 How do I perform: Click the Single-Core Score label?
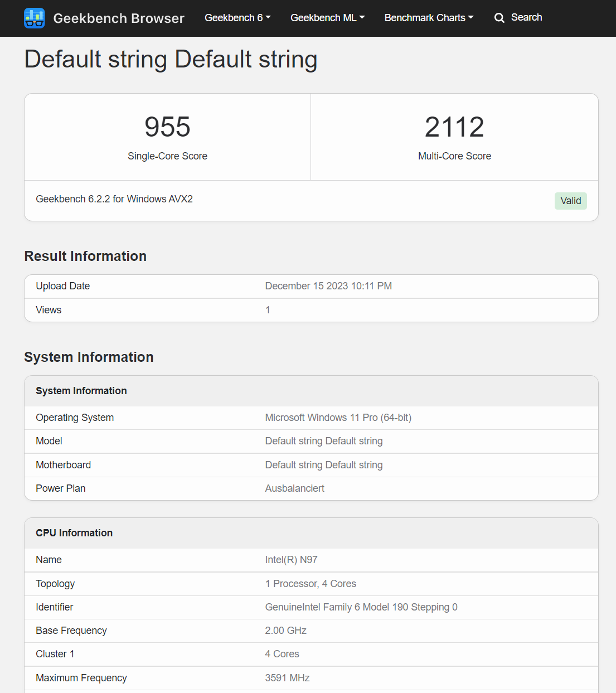[167, 156]
